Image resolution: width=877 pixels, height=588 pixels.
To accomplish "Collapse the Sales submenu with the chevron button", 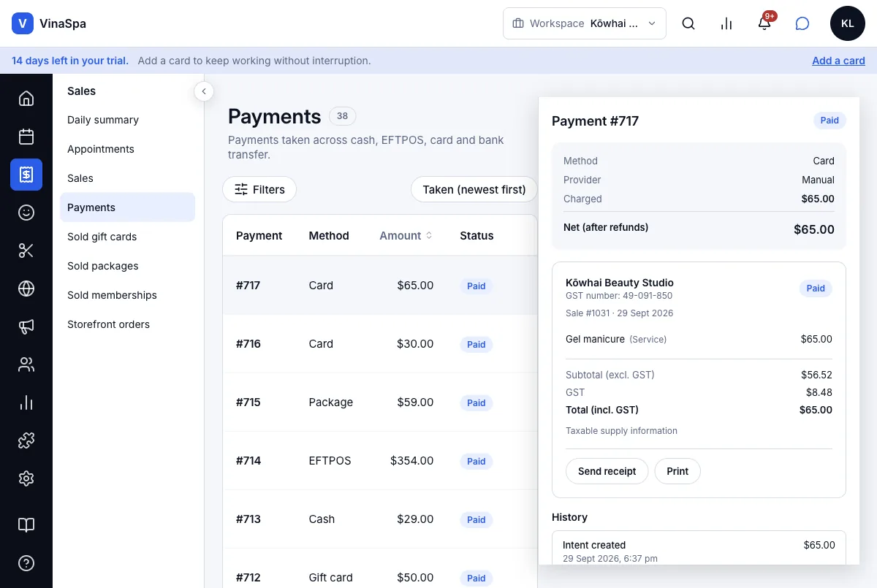I will point(204,91).
